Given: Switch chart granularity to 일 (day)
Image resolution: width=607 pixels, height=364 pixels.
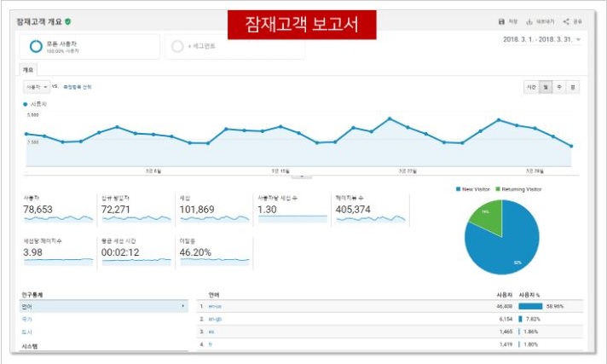Looking at the screenshot, I should pyautogui.click(x=546, y=87).
